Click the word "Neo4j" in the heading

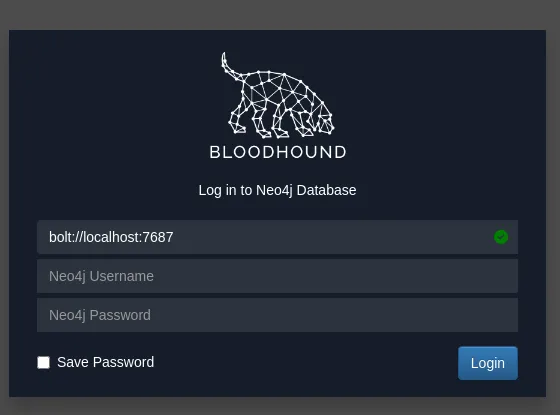coord(274,191)
